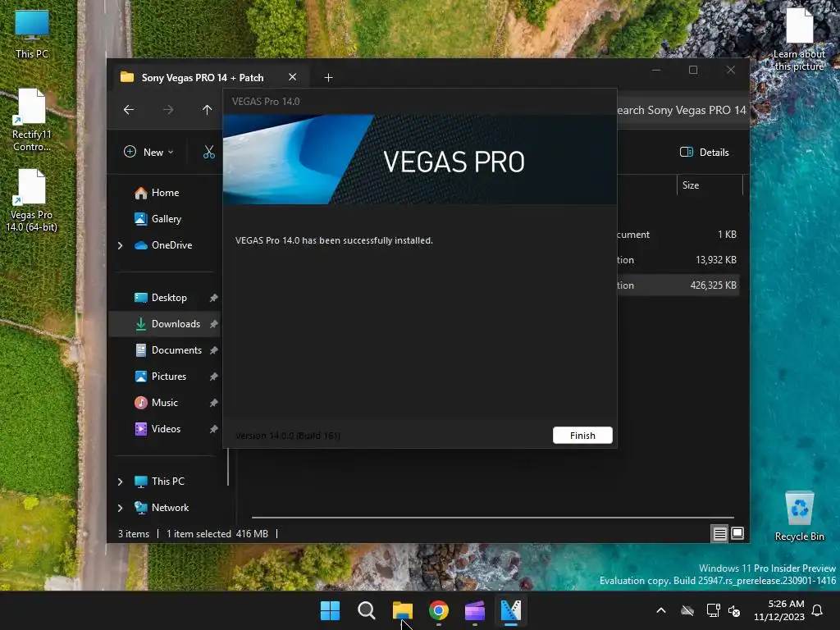This screenshot has height=630, width=840.
Task: Open Learn about this picture desktop icon
Action: [x=799, y=39]
